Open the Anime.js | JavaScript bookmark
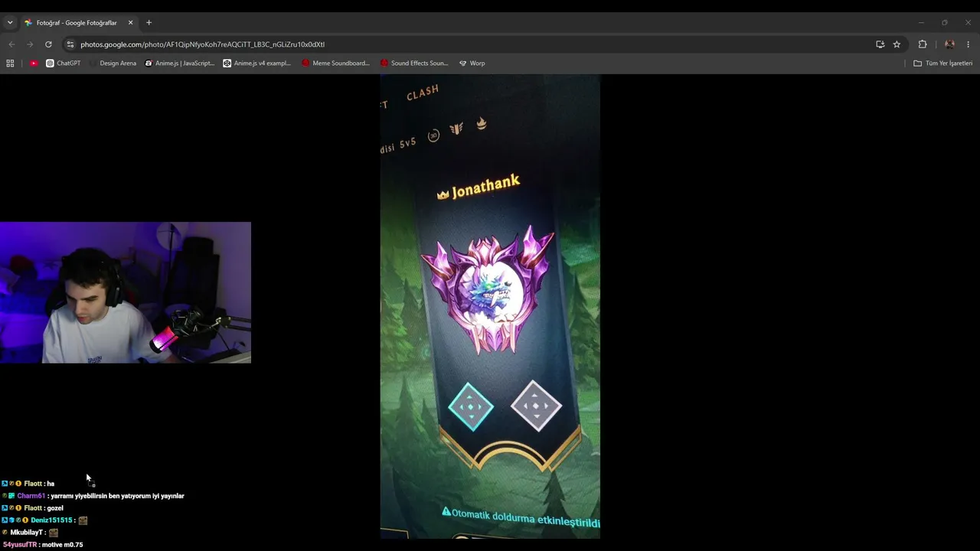This screenshot has height=551, width=980. coord(180,64)
